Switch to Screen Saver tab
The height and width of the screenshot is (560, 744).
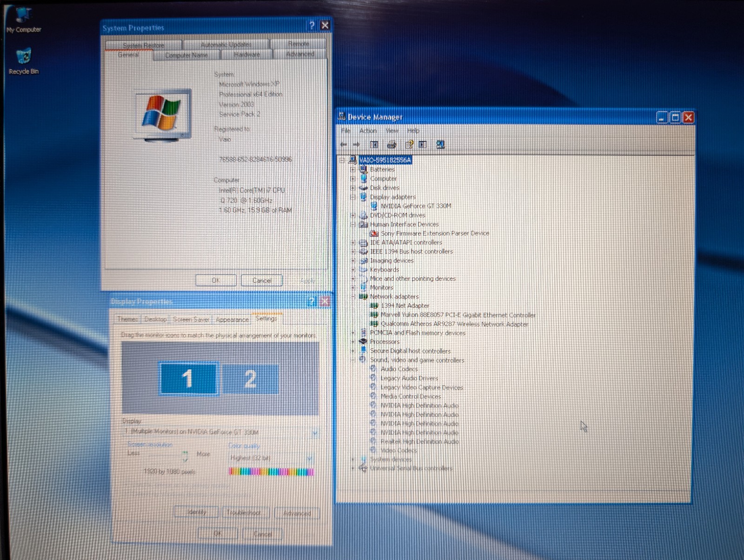point(191,319)
